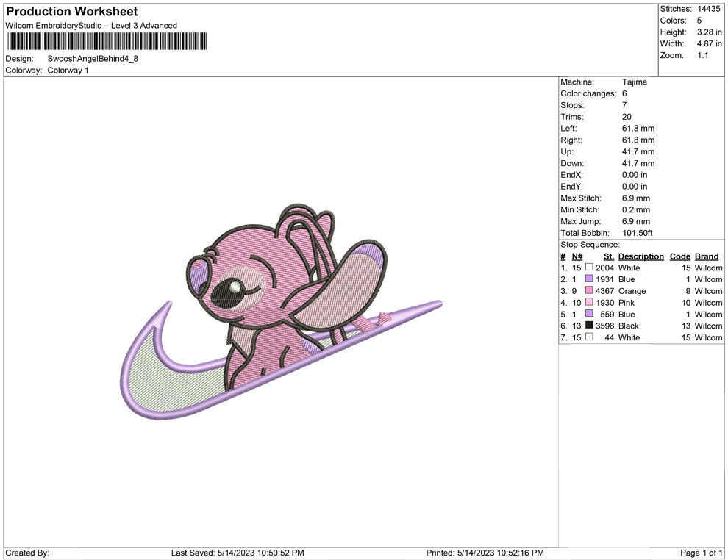728x560 pixels.
Task: Click the Height value 3.28 in
Action: [709, 32]
